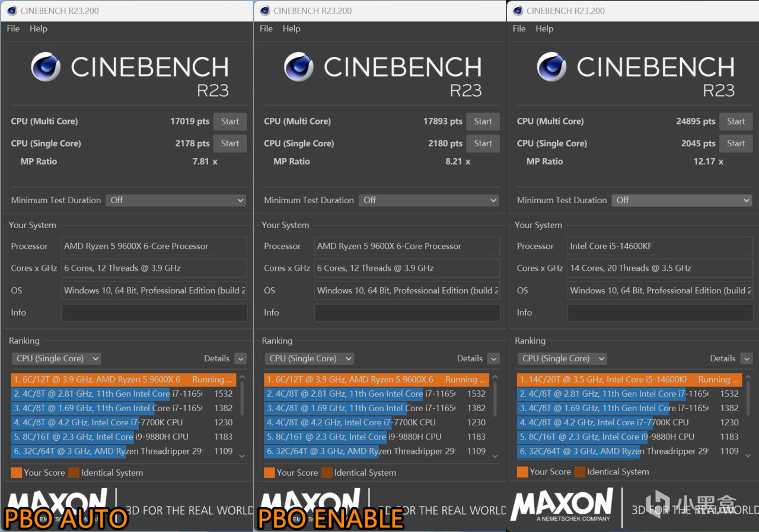Click the MAXON logo in the i5-14600KF window
The image size is (759, 532).
pyautogui.click(x=562, y=505)
